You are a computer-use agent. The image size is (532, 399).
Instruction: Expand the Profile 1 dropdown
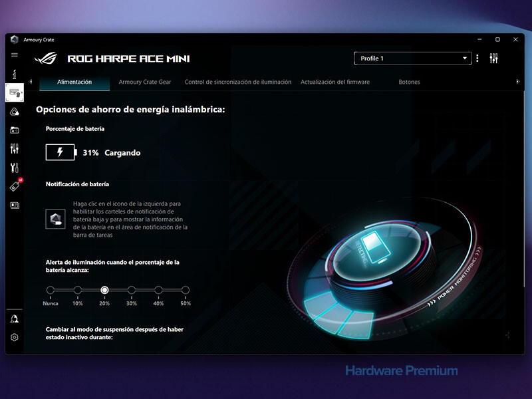(412, 59)
